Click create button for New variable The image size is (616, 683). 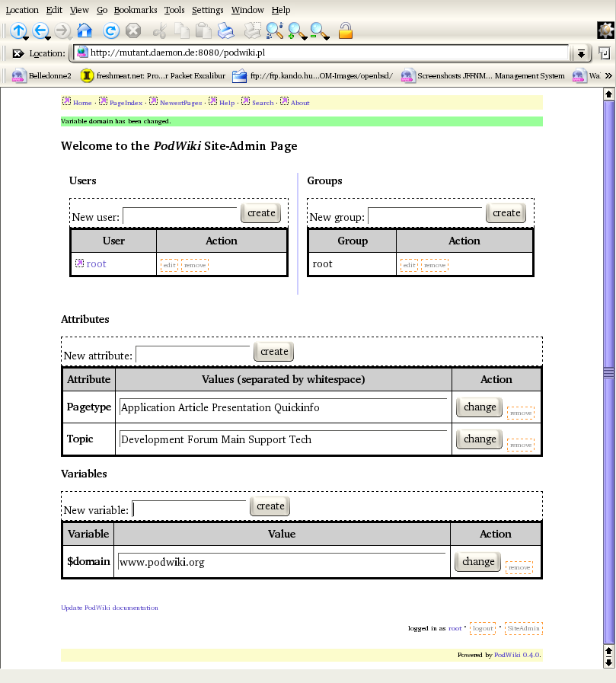point(270,506)
